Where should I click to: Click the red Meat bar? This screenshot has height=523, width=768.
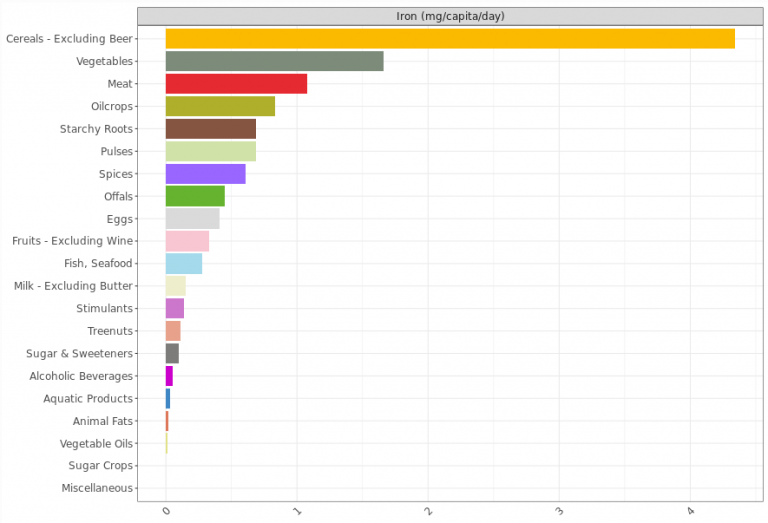click(x=236, y=84)
